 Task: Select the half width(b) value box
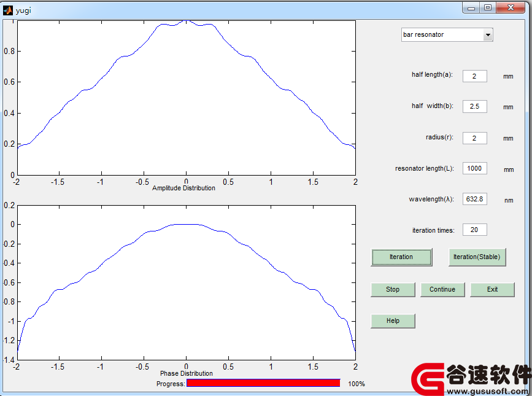(x=475, y=107)
